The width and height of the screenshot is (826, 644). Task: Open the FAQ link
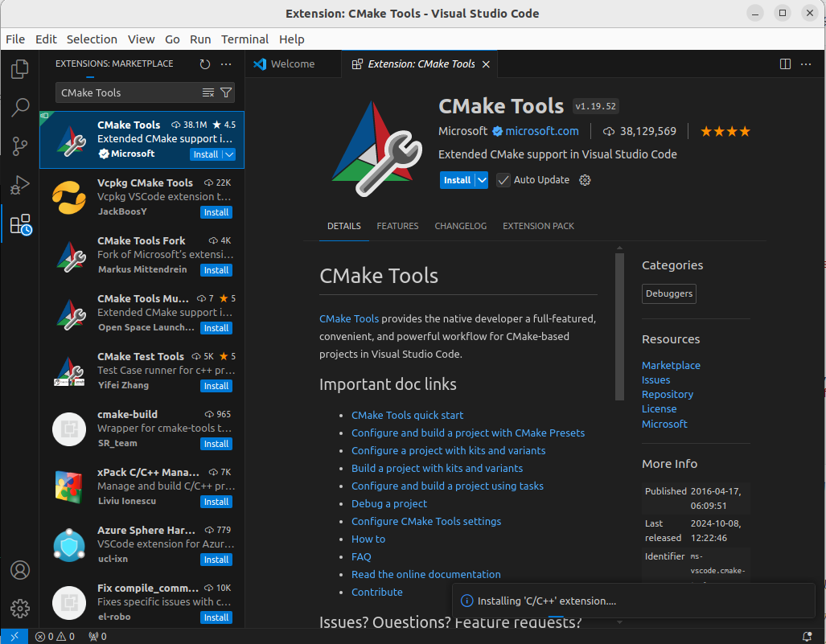361,556
